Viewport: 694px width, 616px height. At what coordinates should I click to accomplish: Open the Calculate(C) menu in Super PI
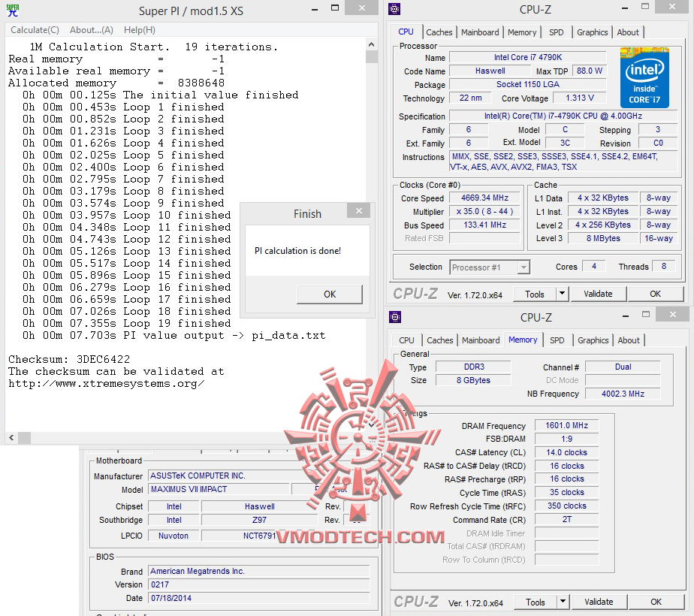[x=35, y=30]
